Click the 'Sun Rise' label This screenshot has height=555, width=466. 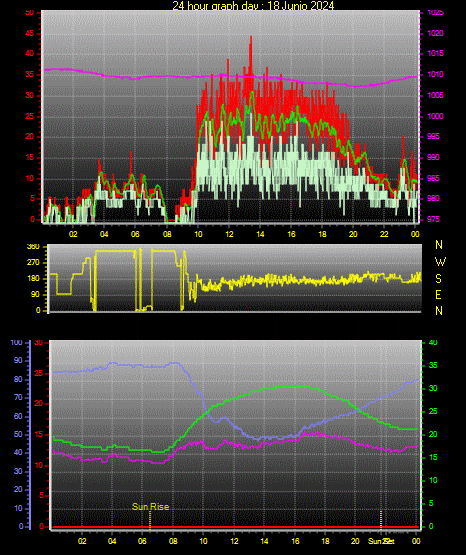click(150, 507)
